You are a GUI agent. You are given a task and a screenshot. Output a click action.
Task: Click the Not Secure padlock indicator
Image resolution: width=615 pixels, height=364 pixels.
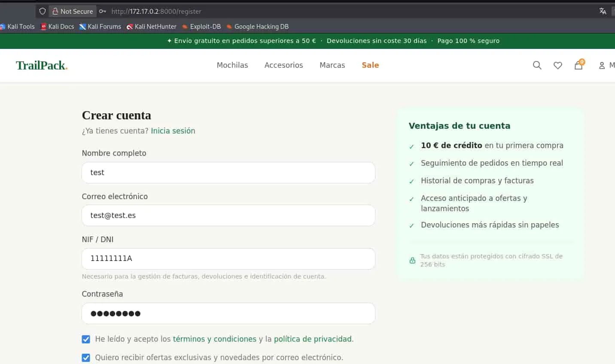(72, 11)
